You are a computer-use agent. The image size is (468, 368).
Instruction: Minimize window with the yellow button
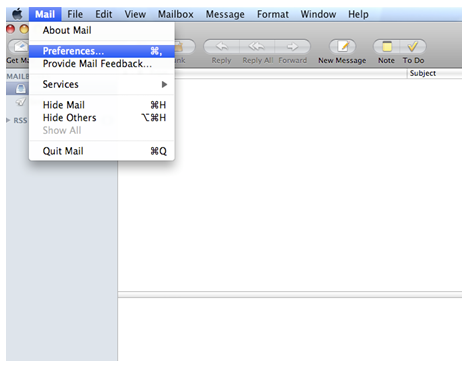pos(24,29)
